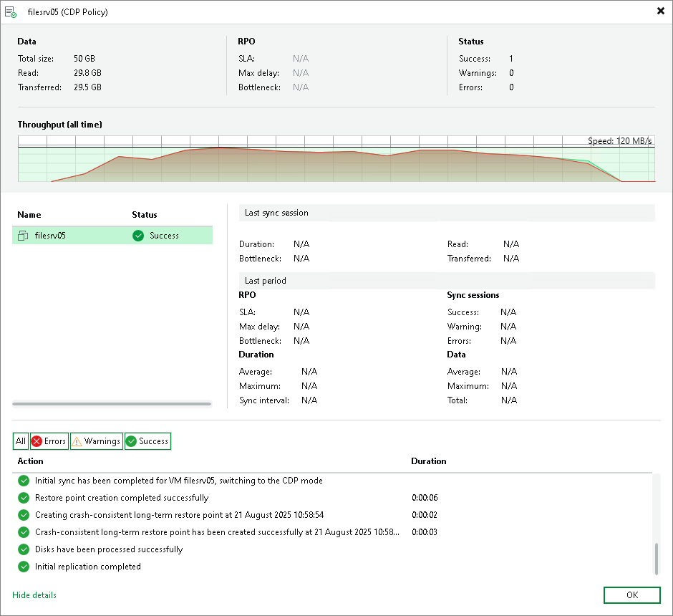Click the green check icon in the Success filter

(131, 441)
